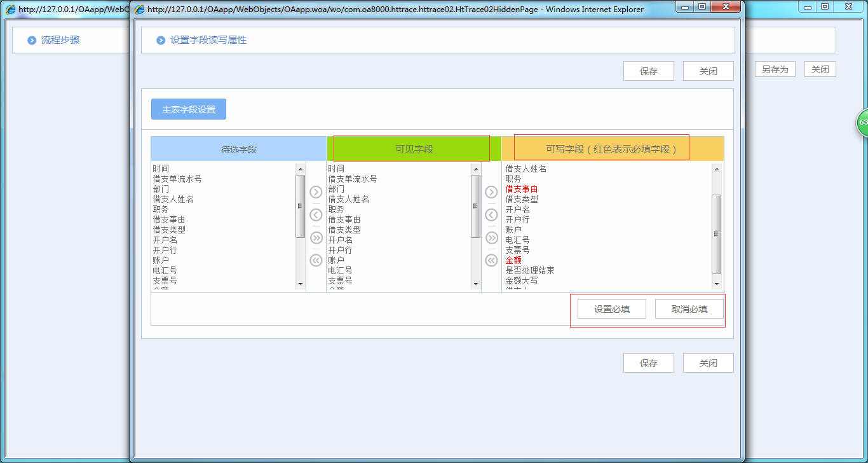868x463 pixels.
Task: Select 金额 in the 可写字段 list
Action: pos(513,260)
